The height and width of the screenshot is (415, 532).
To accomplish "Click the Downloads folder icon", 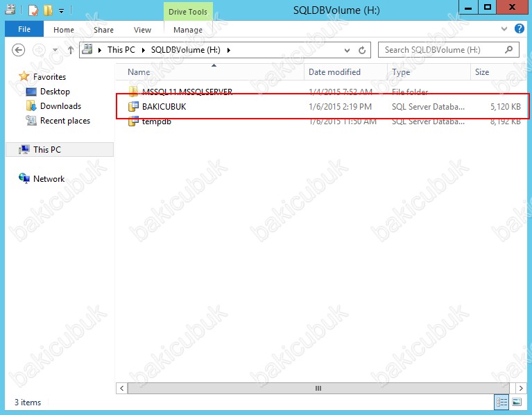I will point(31,106).
